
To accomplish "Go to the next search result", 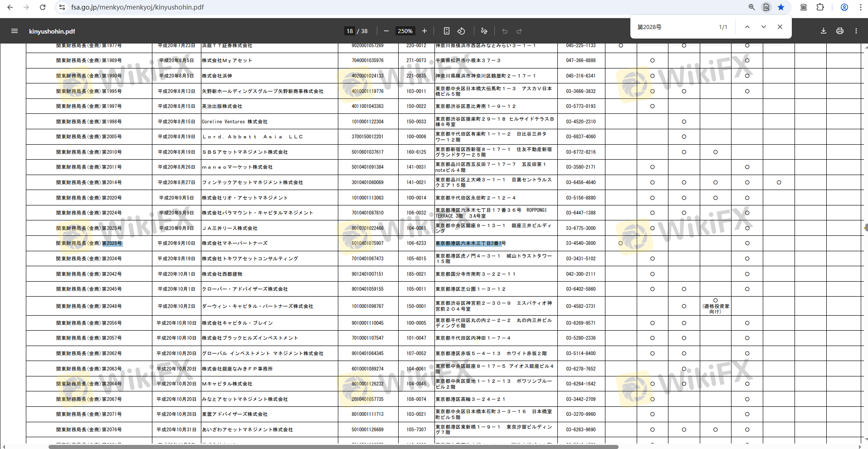I will (x=764, y=27).
